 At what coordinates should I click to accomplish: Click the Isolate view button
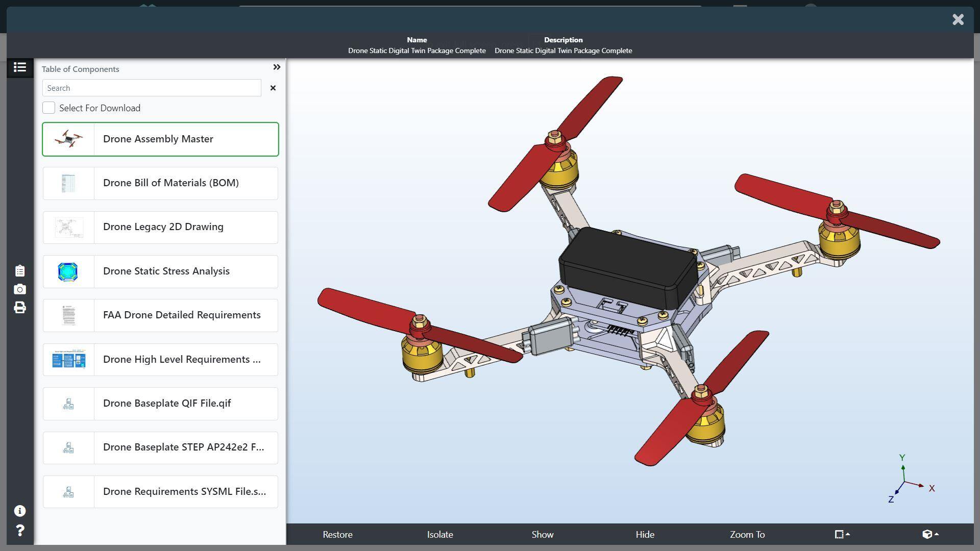(x=439, y=534)
